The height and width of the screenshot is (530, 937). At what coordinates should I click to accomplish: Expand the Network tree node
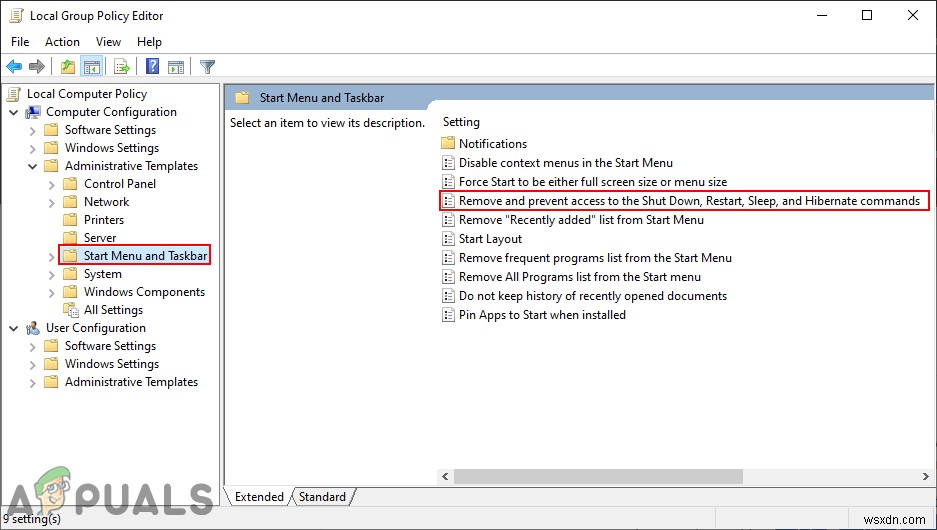click(52, 203)
